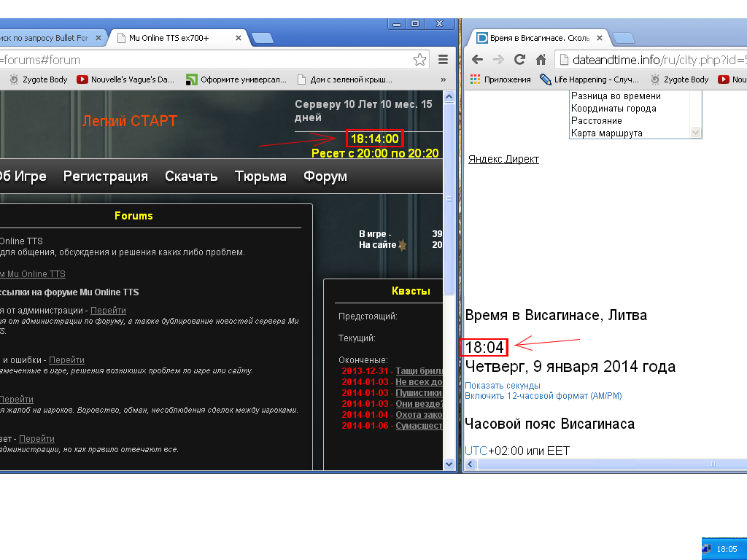747x560 pixels.
Task: Open Скачать menu item
Action: click(x=191, y=176)
